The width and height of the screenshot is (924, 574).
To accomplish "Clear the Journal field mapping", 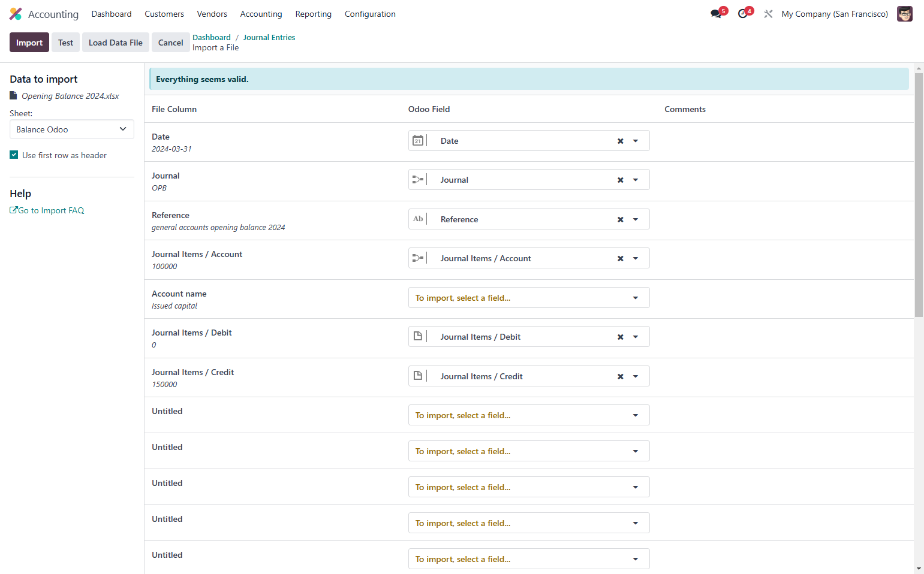I will coord(621,180).
